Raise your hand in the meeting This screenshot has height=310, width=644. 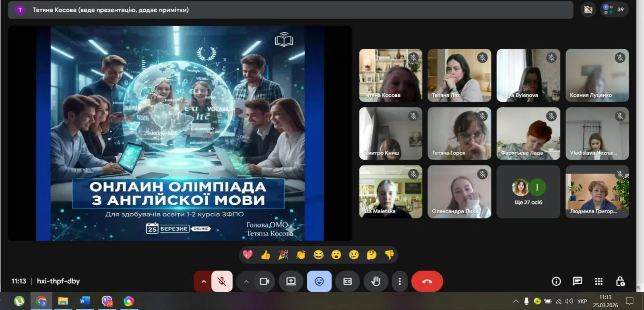[x=376, y=281]
